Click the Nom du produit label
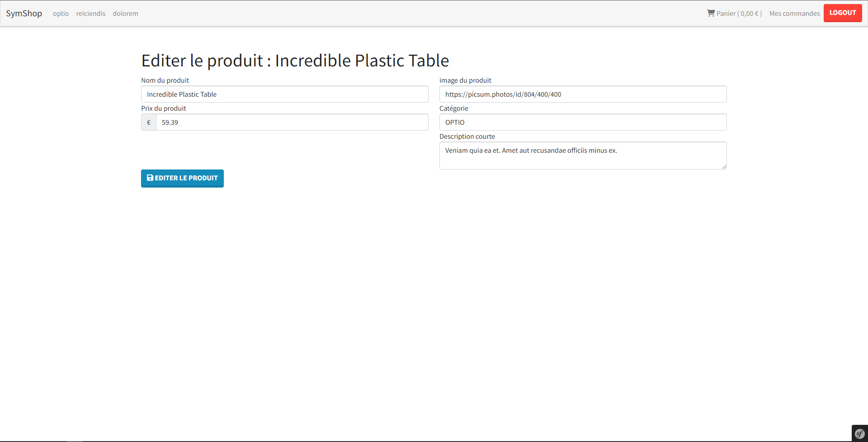 165,80
